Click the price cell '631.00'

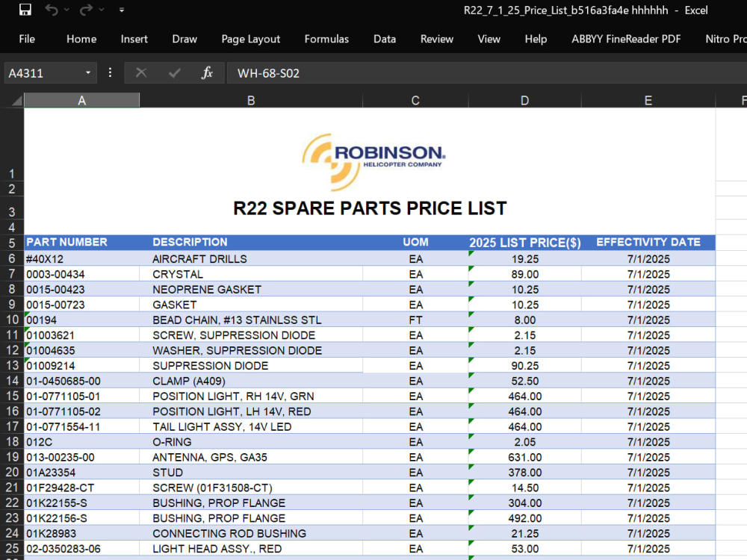[x=525, y=457]
